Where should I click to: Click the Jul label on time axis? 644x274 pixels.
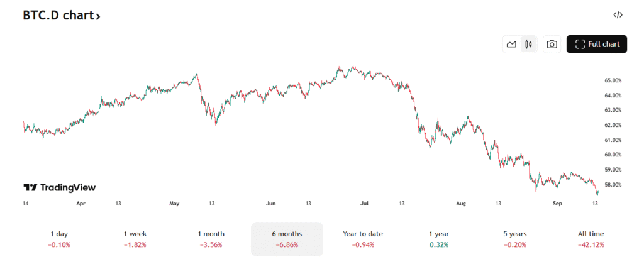365,204
